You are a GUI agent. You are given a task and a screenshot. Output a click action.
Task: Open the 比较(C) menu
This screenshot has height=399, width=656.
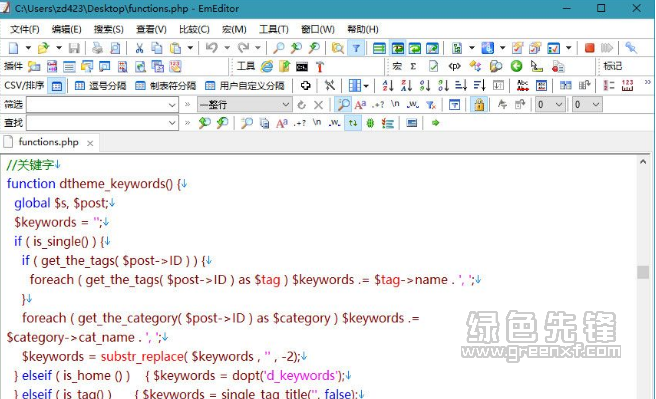pyautogui.click(x=194, y=29)
